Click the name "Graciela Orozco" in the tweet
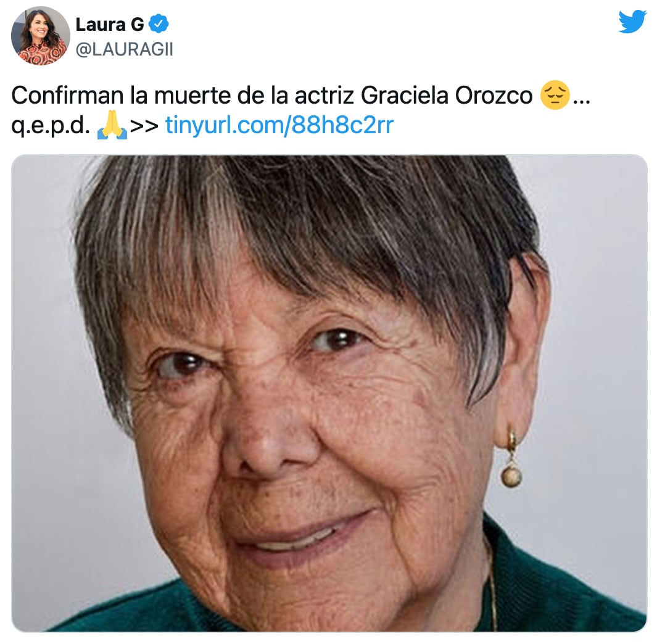The height and width of the screenshot is (644, 665). [447, 95]
